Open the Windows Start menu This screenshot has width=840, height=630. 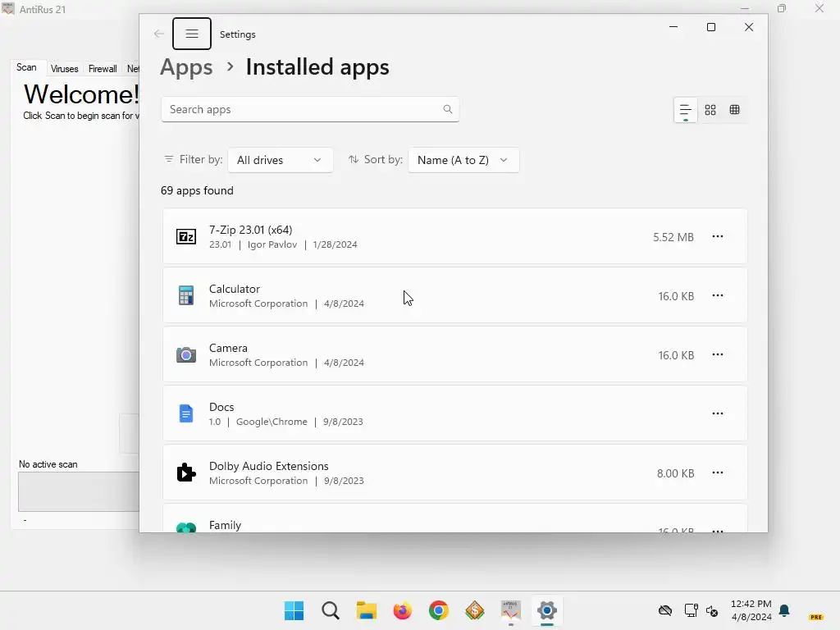[x=294, y=610]
